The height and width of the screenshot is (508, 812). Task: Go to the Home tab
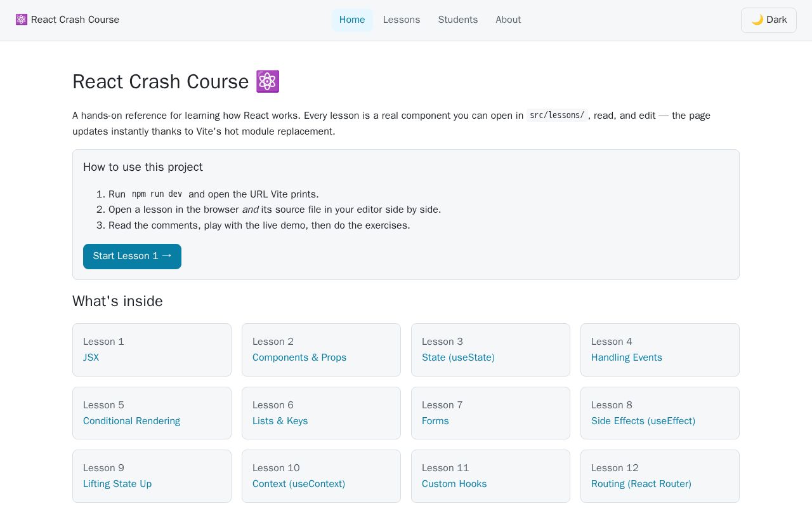click(352, 20)
